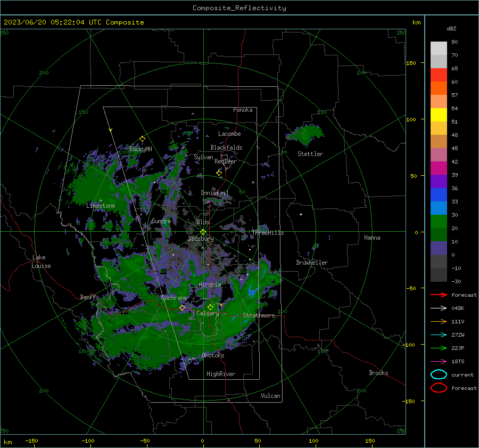
Task: Click the 100 label on bottom axis
Action: pyautogui.click(x=313, y=441)
